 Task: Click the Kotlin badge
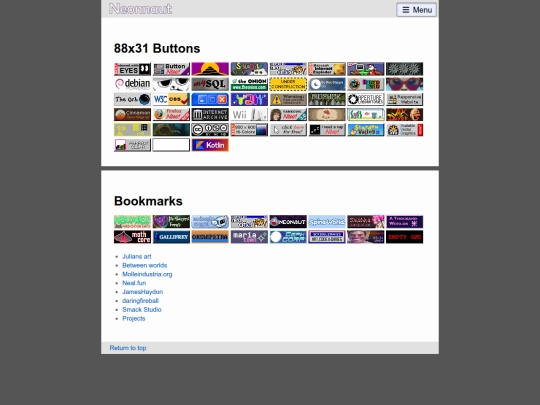coord(210,145)
